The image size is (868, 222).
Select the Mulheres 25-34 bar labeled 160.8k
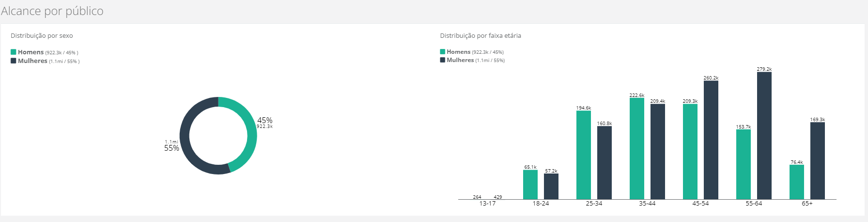(604, 163)
